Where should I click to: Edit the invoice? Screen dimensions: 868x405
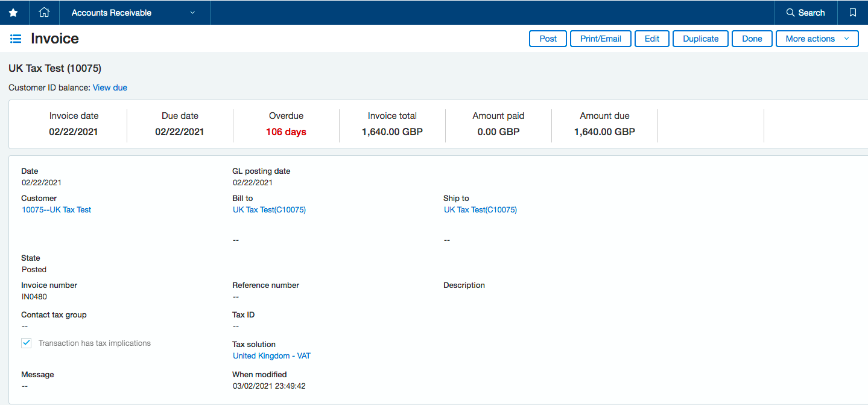[x=651, y=38]
